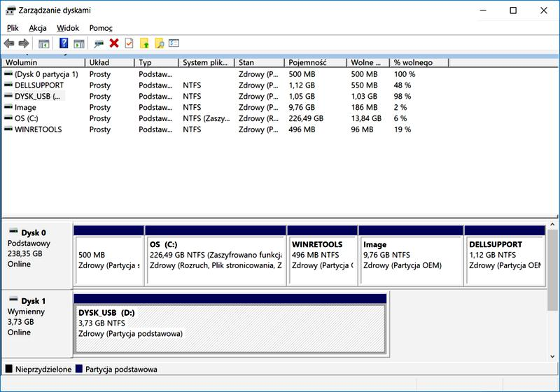Sort by the Wolumin column header
560x392 pixels.
pos(43,62)
